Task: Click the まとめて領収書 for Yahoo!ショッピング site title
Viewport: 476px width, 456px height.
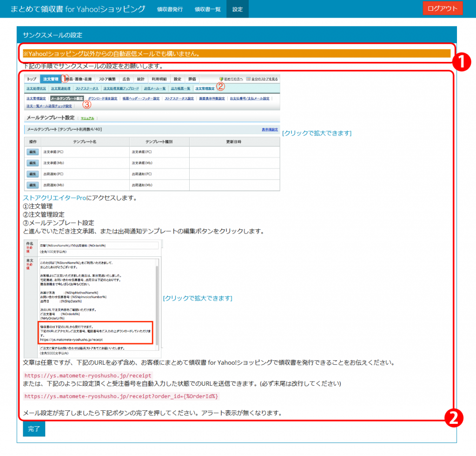Action: tap(78, 9)
